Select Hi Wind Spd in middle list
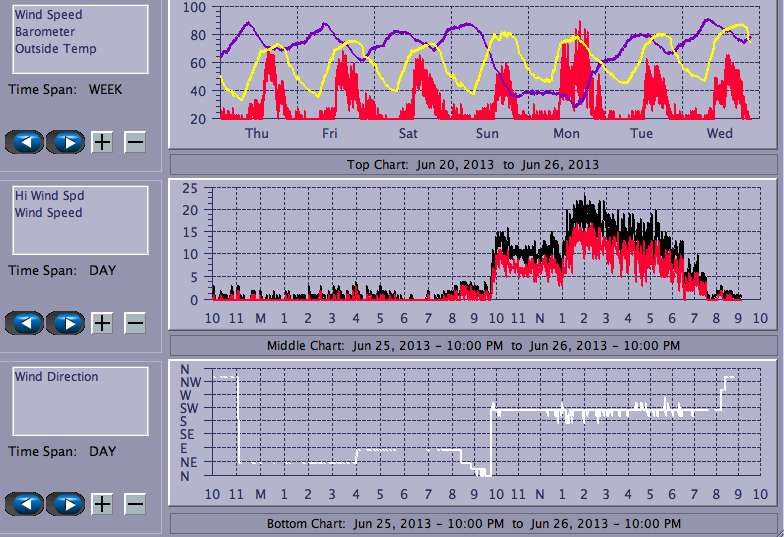 tap(48, 196)
